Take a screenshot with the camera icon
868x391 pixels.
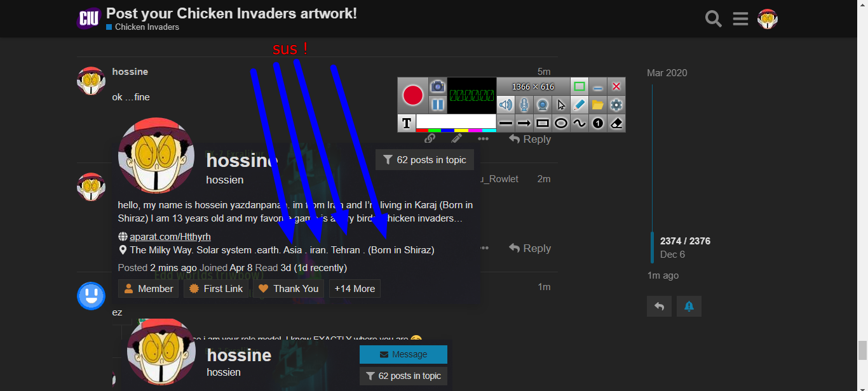pyautogui.click(x=437, y=86)
